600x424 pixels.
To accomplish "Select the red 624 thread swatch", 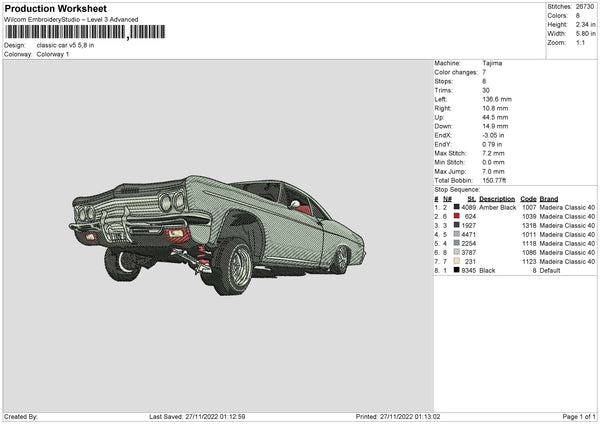I will coord(458,216).
